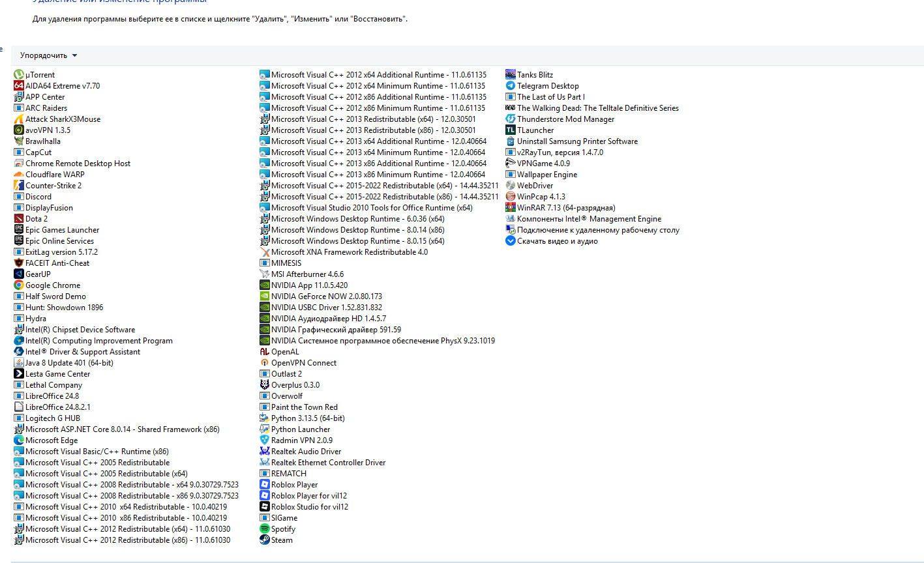924x563 pixels.
Task: Select Microsoft Visual C++ 2013 Redistributable (x86)
Action: 368,130
